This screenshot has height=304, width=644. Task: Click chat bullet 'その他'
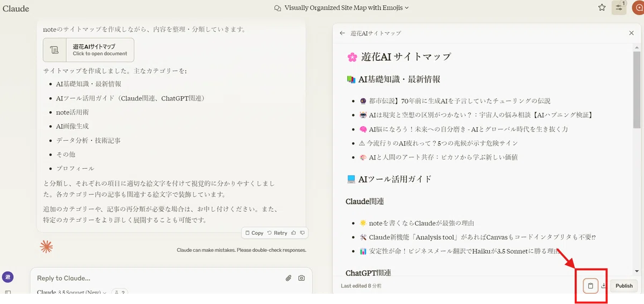65,154
